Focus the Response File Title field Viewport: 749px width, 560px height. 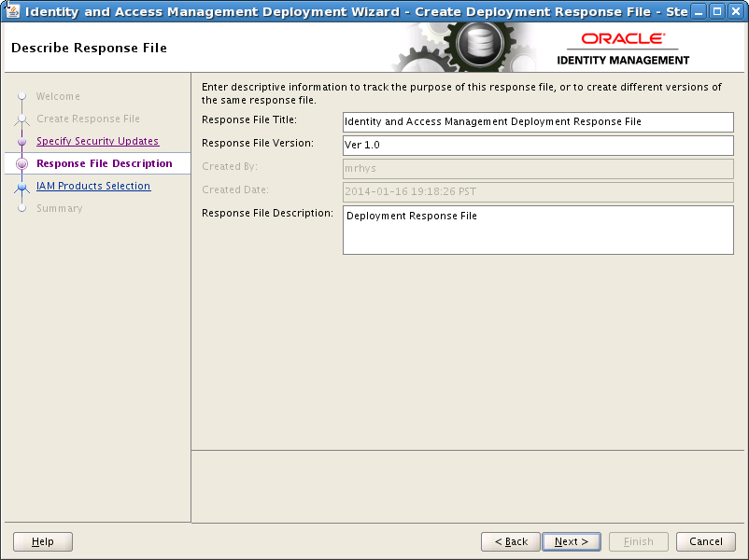coord(538,122)
